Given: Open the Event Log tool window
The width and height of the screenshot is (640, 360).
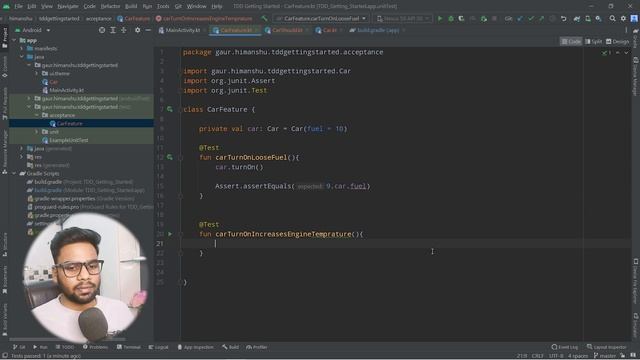Looking at the screenshot, I should [564, 347].
